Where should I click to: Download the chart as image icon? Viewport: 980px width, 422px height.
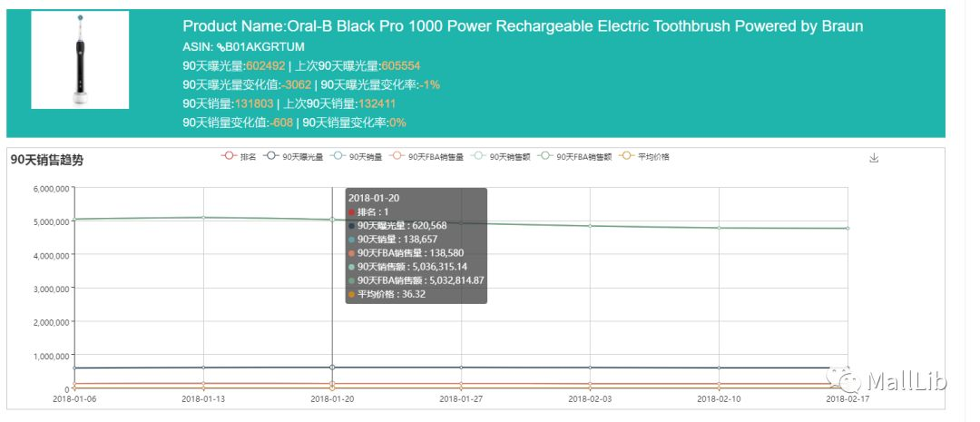coord(874,158)
